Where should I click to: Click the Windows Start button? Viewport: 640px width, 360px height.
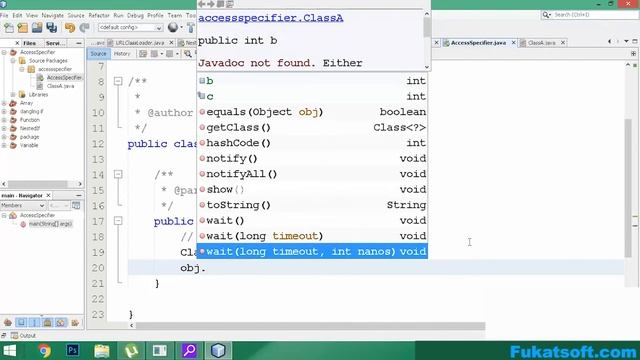[10, 350]
